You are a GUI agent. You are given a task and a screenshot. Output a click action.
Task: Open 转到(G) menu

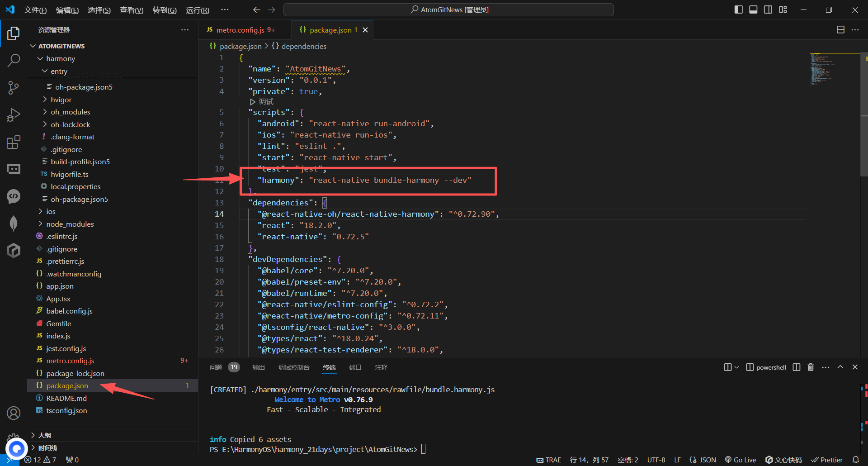165,10
